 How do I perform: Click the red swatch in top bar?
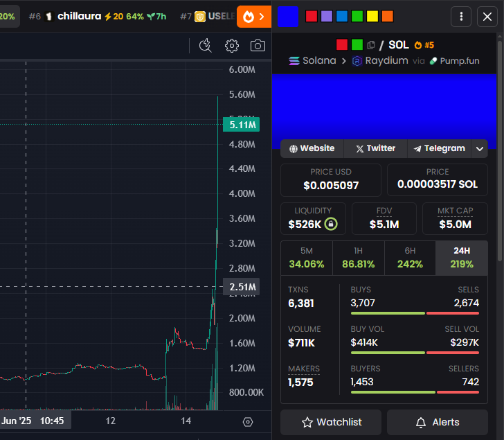click(311, 17)
